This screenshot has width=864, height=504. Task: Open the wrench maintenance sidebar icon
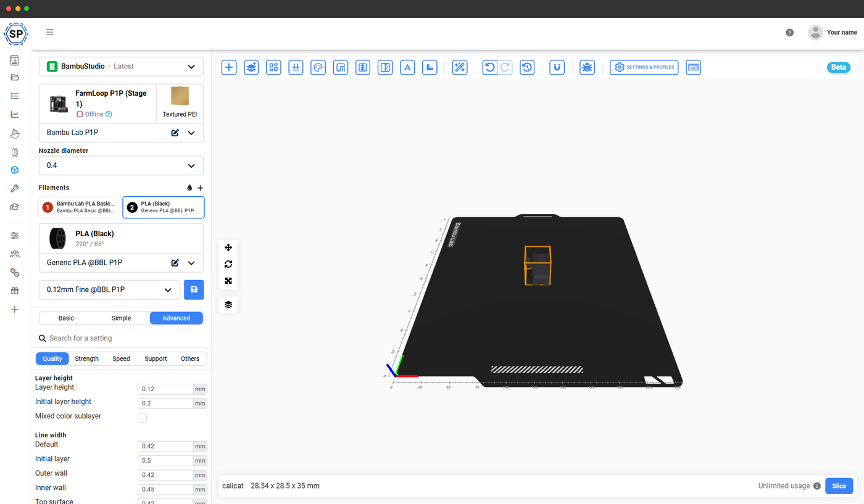tap(15, 189)
